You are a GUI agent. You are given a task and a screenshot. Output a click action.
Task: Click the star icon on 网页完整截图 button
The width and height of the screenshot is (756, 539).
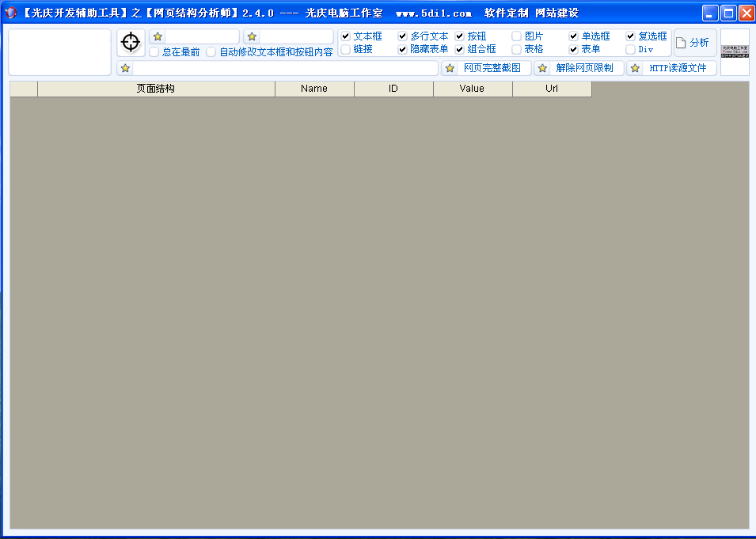point(450,68)
